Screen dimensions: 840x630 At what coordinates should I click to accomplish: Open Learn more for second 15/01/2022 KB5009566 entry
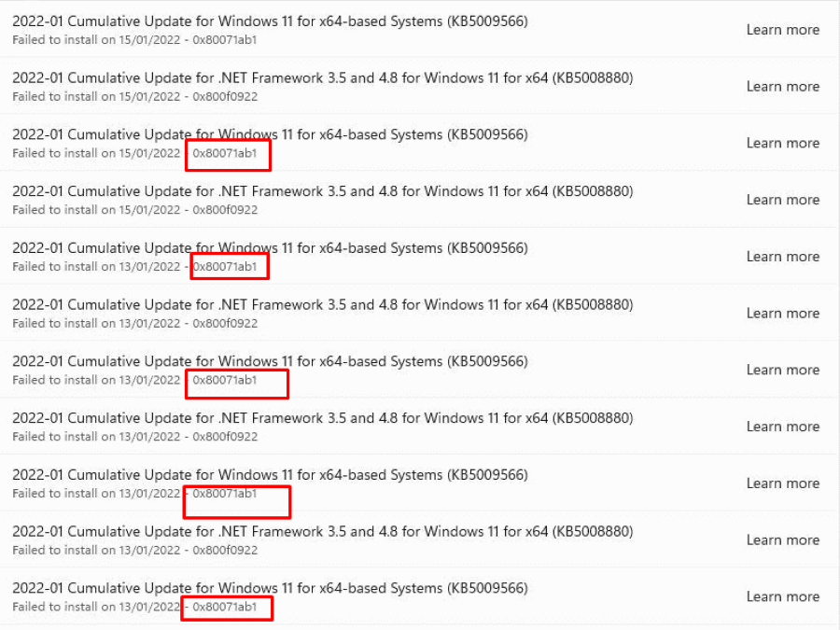click(783, 144)
